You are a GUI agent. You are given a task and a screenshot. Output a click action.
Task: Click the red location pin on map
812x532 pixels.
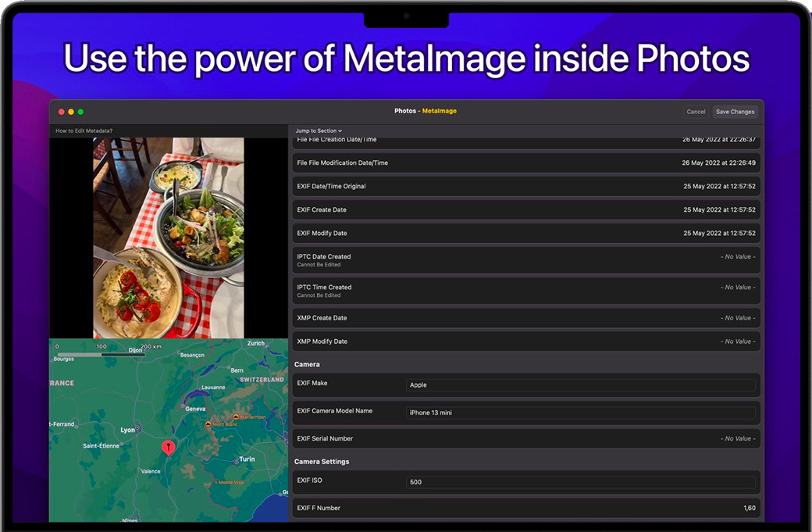pyautogui.click(x=169, y=447)
